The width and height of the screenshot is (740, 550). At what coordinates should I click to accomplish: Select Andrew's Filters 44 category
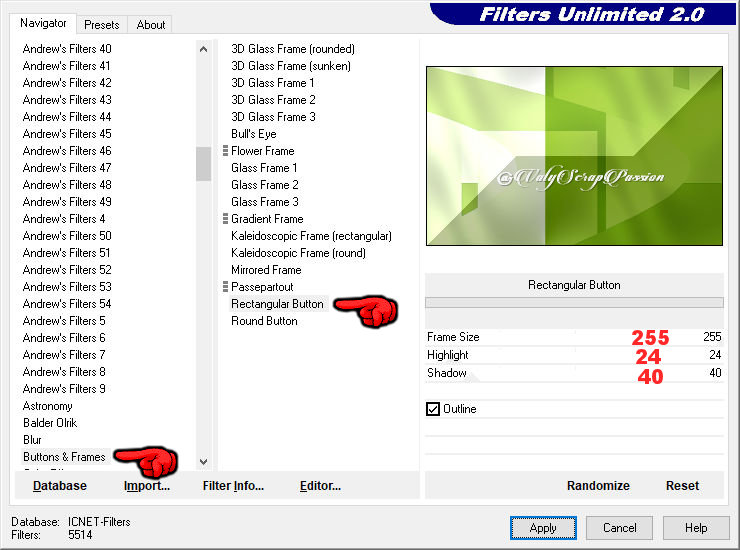(67, 117)
